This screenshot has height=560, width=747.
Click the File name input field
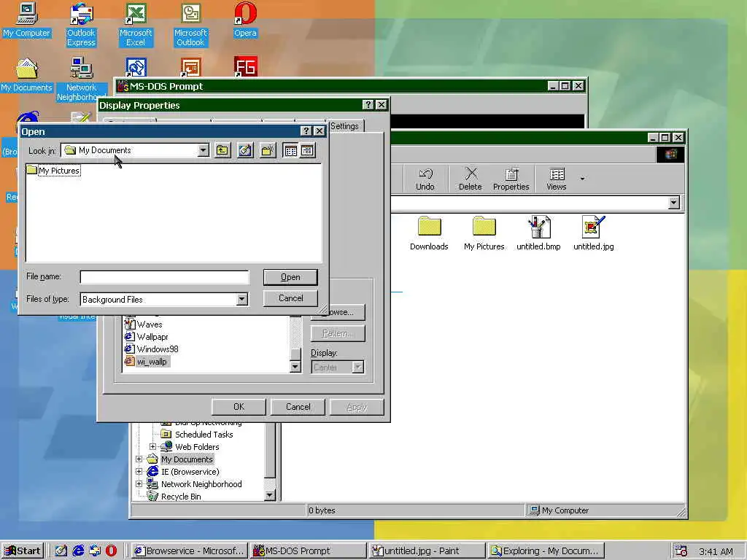tap(164, 277)
